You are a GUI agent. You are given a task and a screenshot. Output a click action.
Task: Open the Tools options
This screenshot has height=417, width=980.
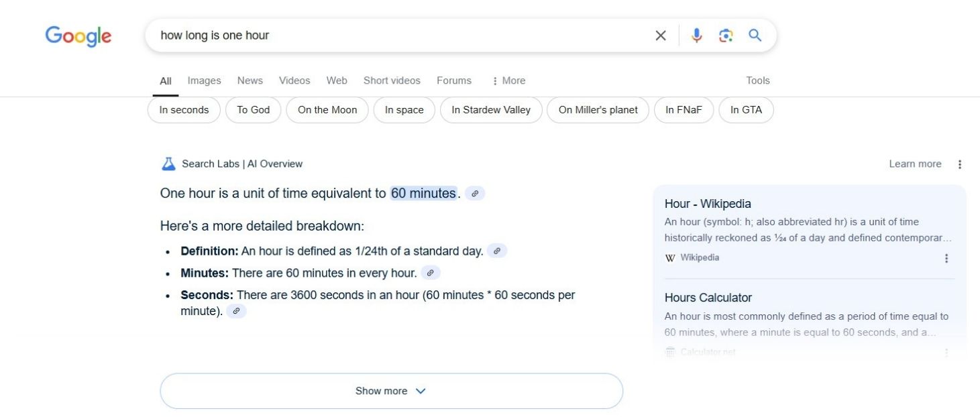click(x=758, y=80)
